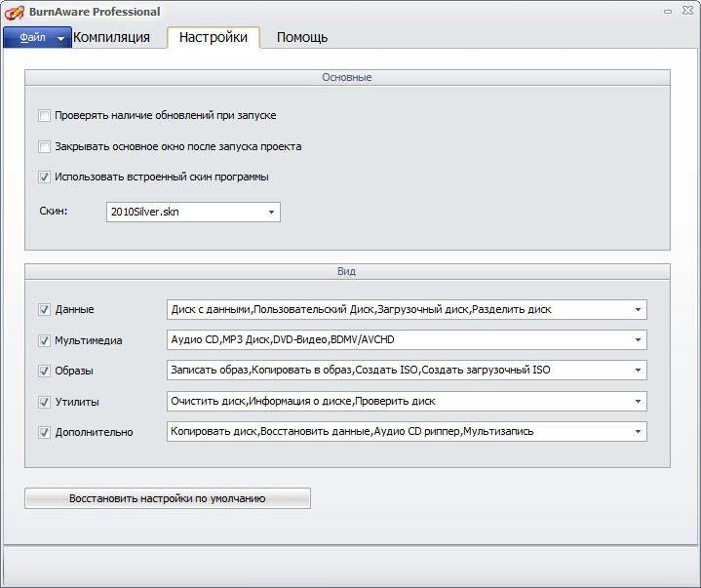The image size is (701, 588).
Task: Click the Основные section header
Action: pyautogui.click(x=347, y=77)
